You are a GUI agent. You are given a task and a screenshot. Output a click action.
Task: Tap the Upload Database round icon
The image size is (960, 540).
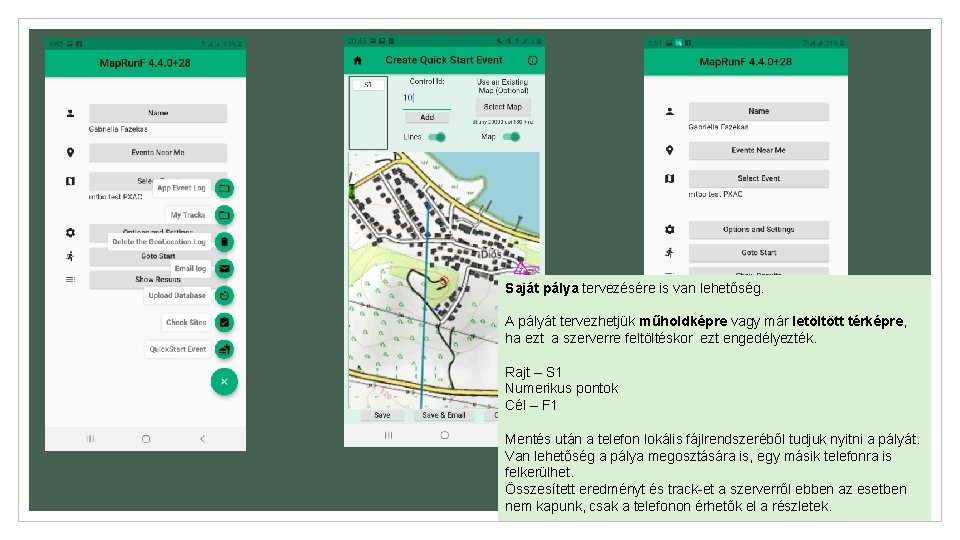tap(224, 296)
